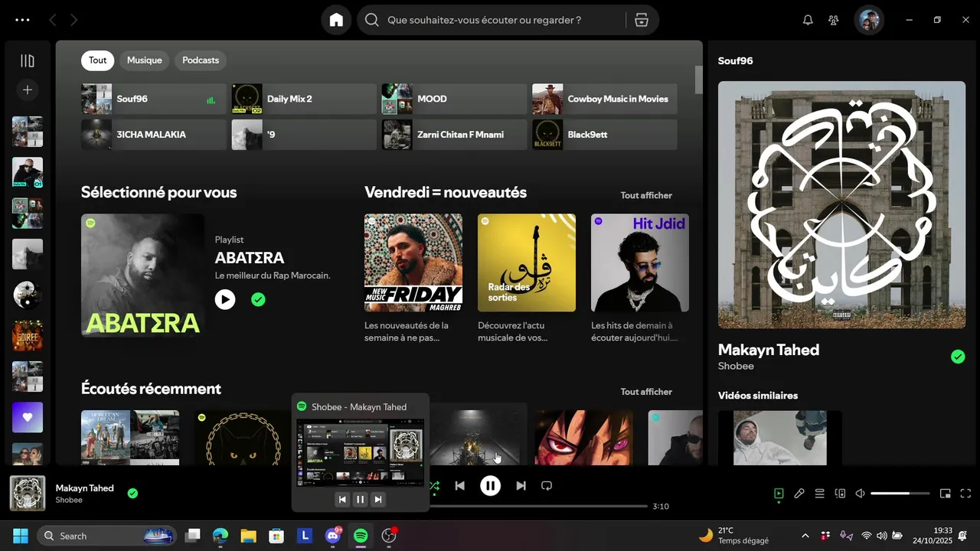Toggle the Now Playing view button

[x=779, y=494]
